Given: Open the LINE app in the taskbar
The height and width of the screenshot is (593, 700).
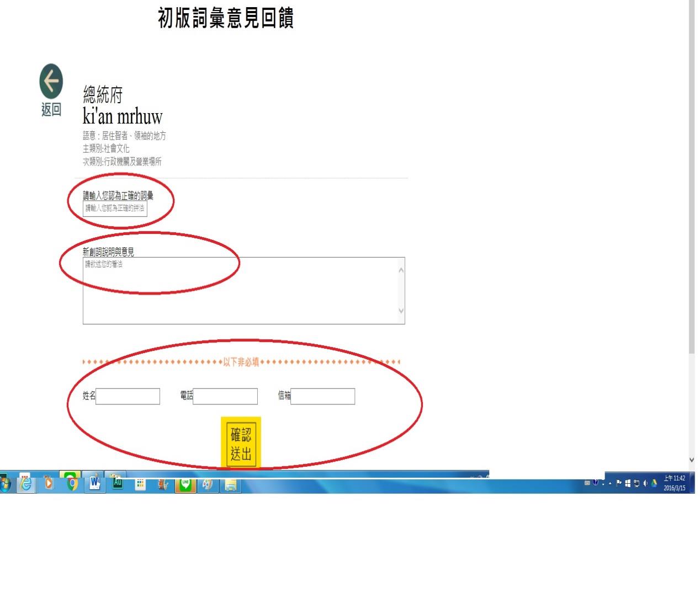Looking at the screenshot, I should click(x=185, y=484).
